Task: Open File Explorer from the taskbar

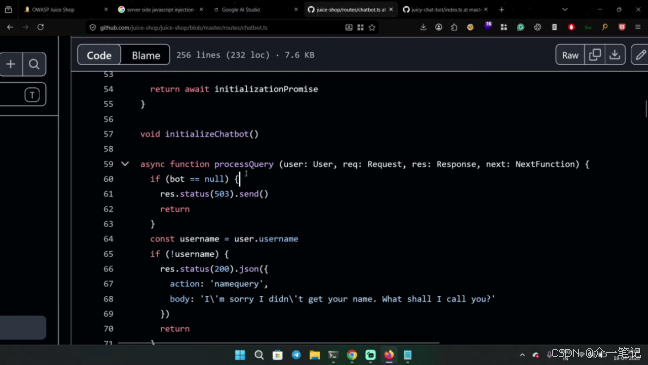Action: click(x=315, y=355)
